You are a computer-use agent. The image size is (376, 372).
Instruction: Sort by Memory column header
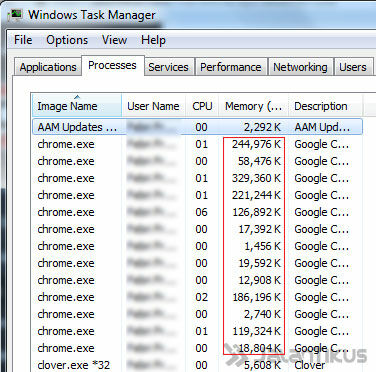(253, 106)
